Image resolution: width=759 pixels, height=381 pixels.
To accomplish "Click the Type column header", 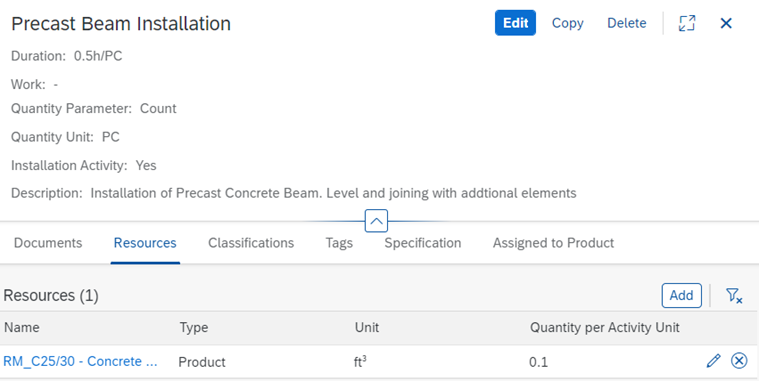I will coord(194,328).
